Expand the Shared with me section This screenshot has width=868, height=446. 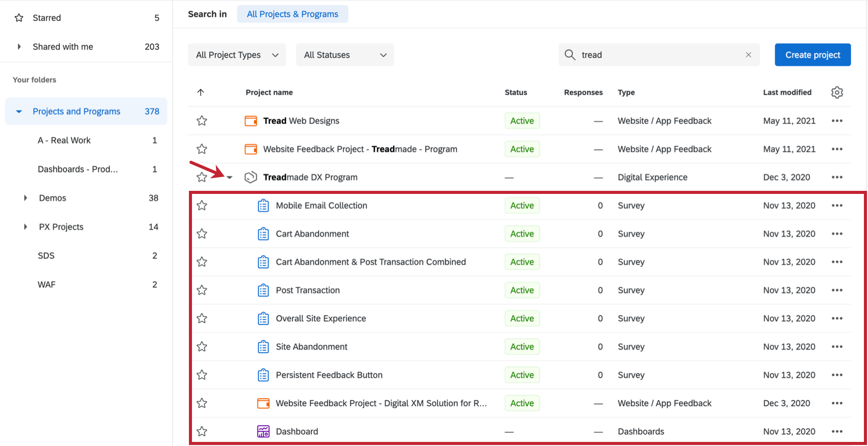coord(19,46)
